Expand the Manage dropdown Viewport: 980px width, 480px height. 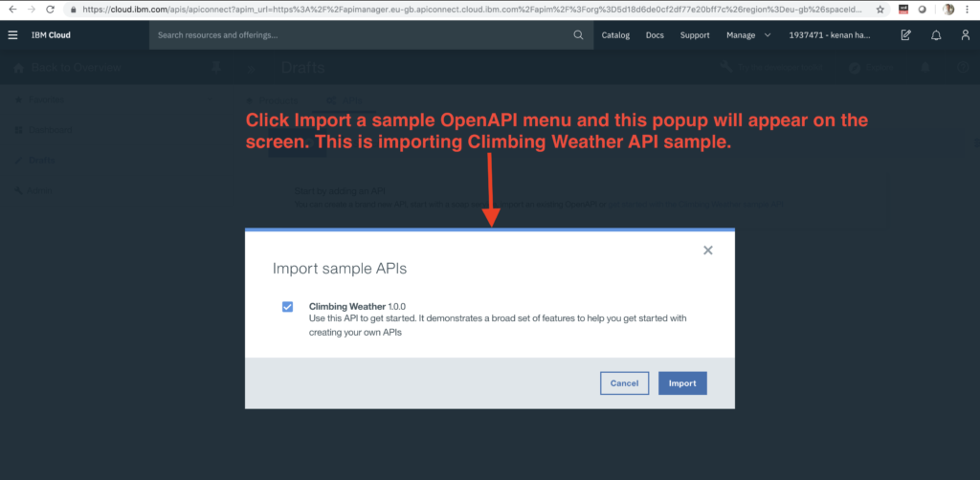pos(748,35)
